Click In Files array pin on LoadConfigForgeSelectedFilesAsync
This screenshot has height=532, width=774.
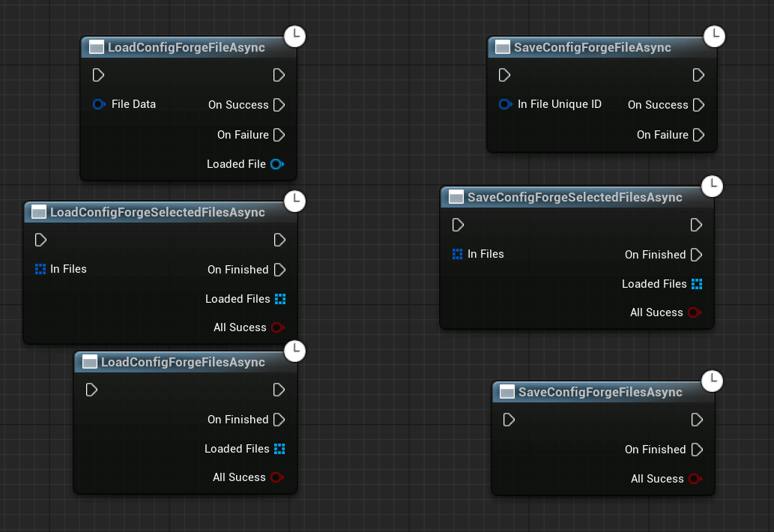[x=40, y=269]
